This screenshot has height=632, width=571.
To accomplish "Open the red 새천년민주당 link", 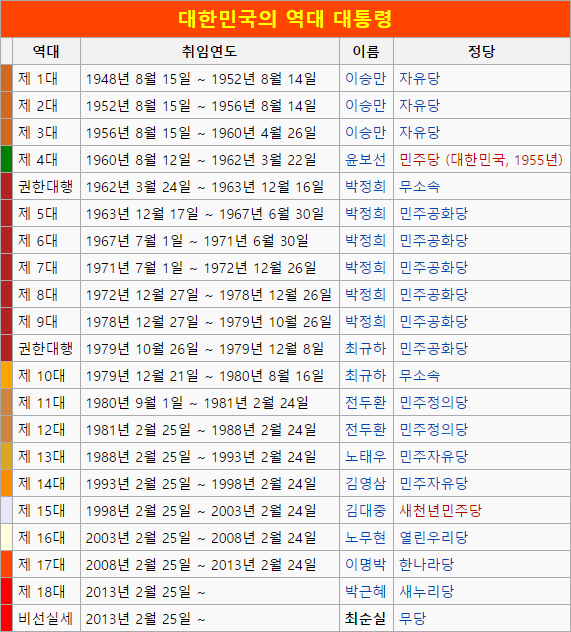I will click(440, 510).
